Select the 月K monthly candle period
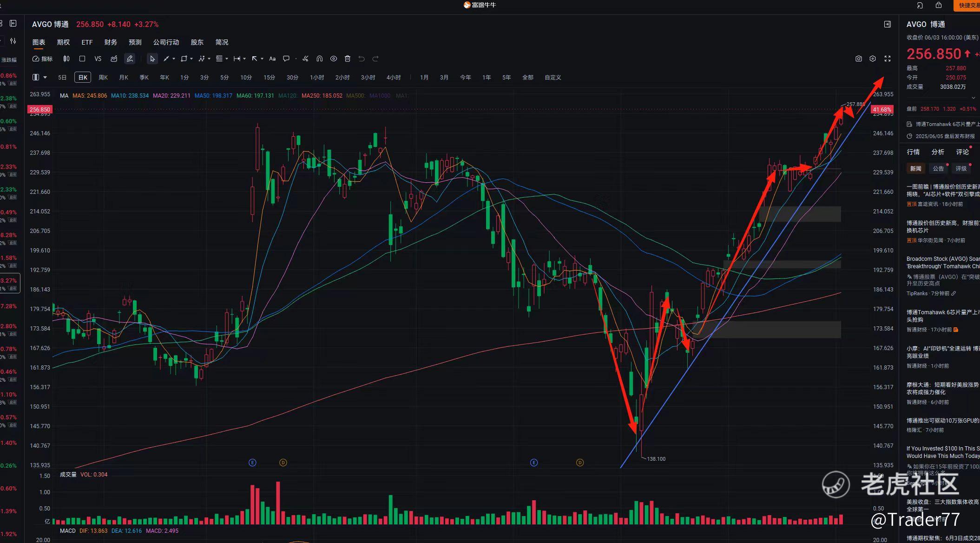The image size is (980, 543). click(124, 78)
